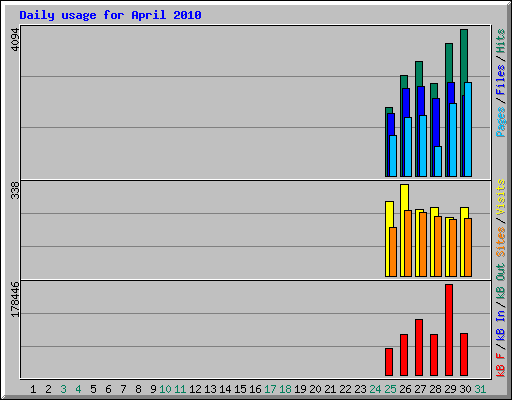The width and height of the screenshot is (512, 400).
Task: Click green day 24 on the x-axis
Action: [375, 389]
